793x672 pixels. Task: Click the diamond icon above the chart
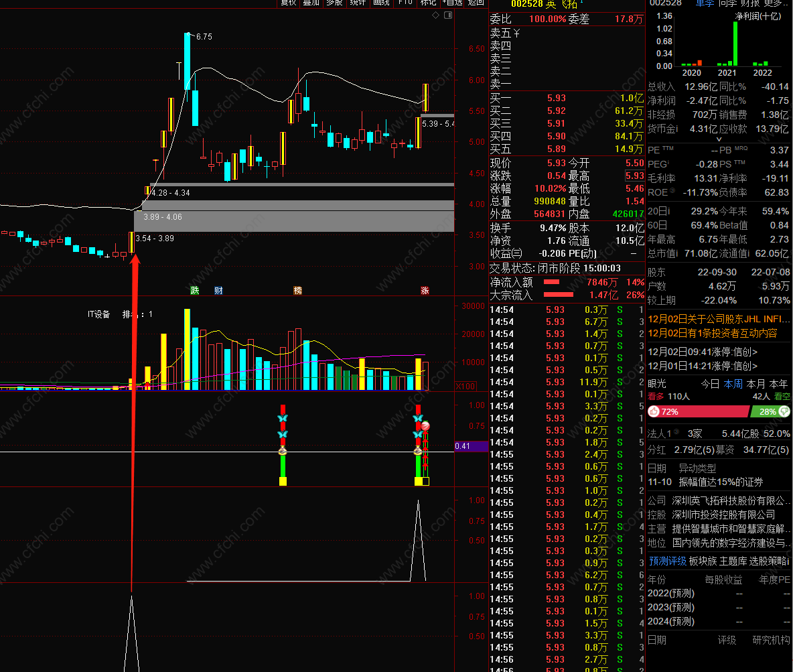tap(435, 15)
